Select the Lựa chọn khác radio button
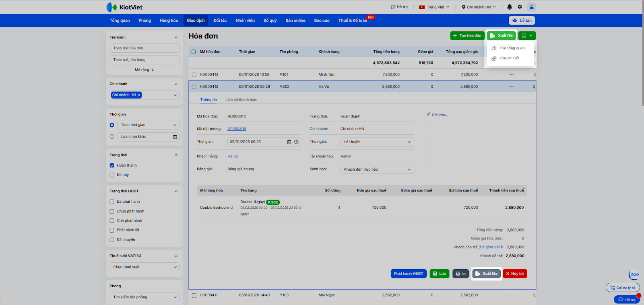Screen dimensions: 644x305 pos(112,137)
